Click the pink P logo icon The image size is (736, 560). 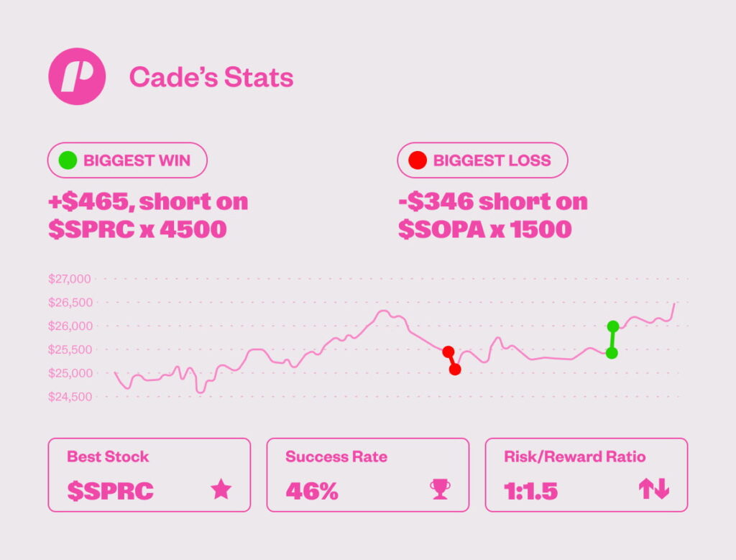(x=77, y=77)
